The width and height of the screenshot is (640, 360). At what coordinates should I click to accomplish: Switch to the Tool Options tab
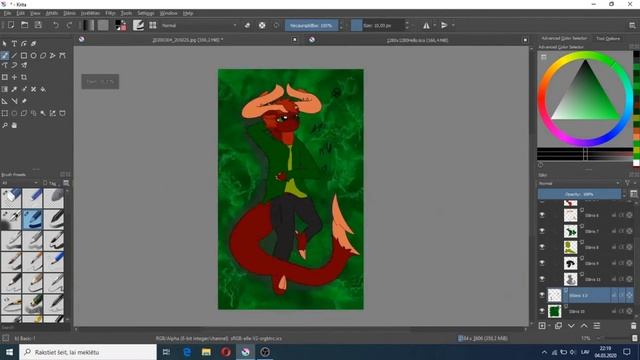coord(608,38)
